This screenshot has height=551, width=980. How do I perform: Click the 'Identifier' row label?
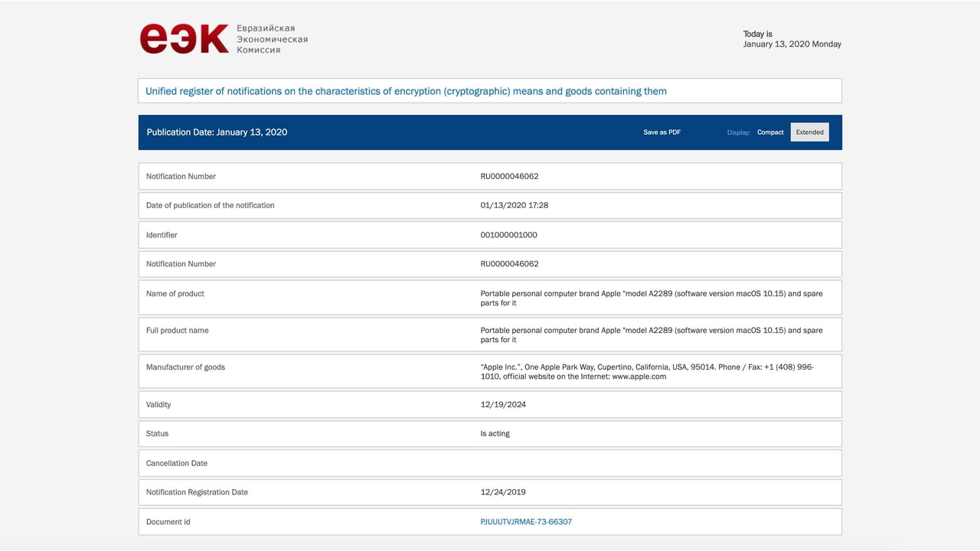click(x=162, y=235)
